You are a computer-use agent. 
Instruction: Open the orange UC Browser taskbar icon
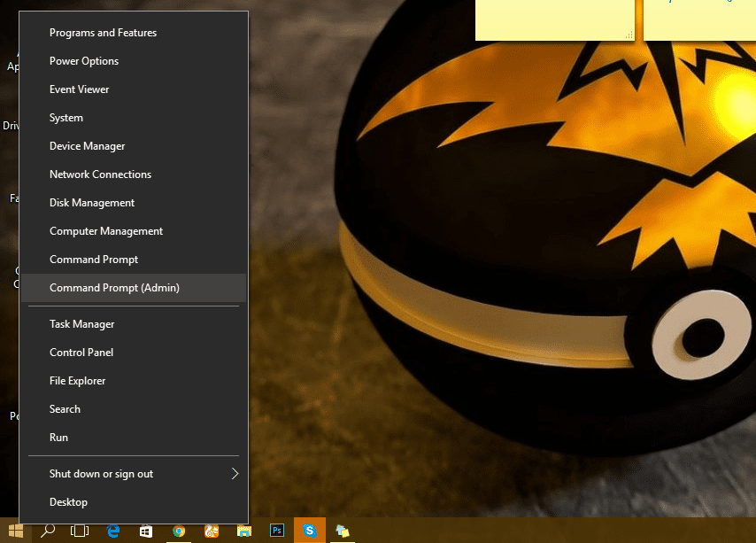coord(212,531)
